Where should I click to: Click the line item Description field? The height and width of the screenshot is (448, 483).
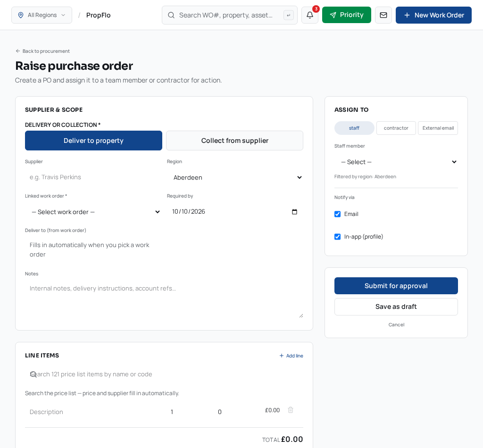(94, 412)
